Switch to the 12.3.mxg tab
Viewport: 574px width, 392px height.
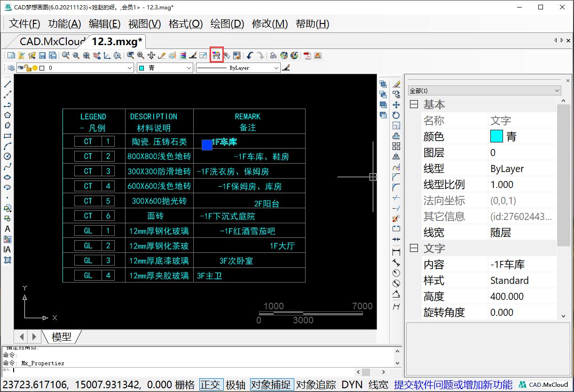pyautogui.click(x=117, y=41)
